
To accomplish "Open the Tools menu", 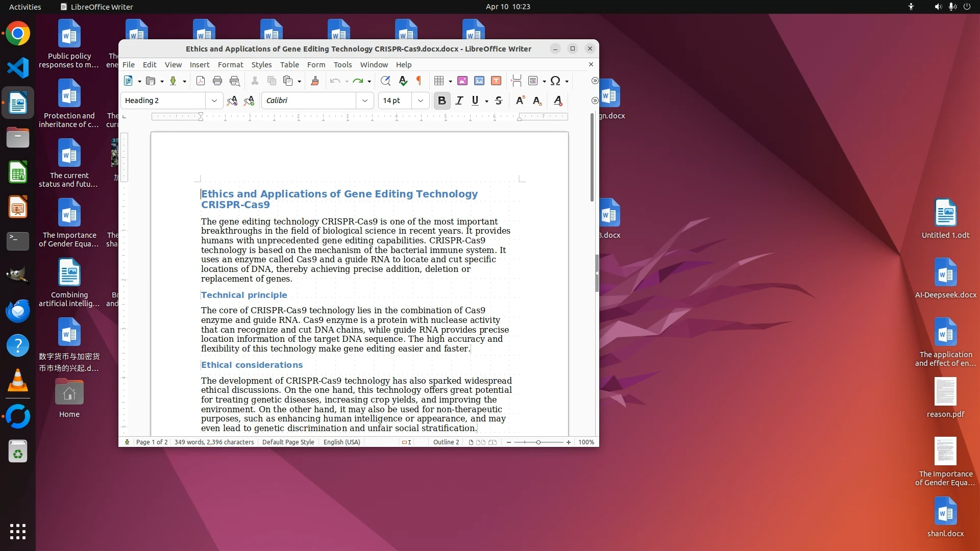I will [342, 65].
